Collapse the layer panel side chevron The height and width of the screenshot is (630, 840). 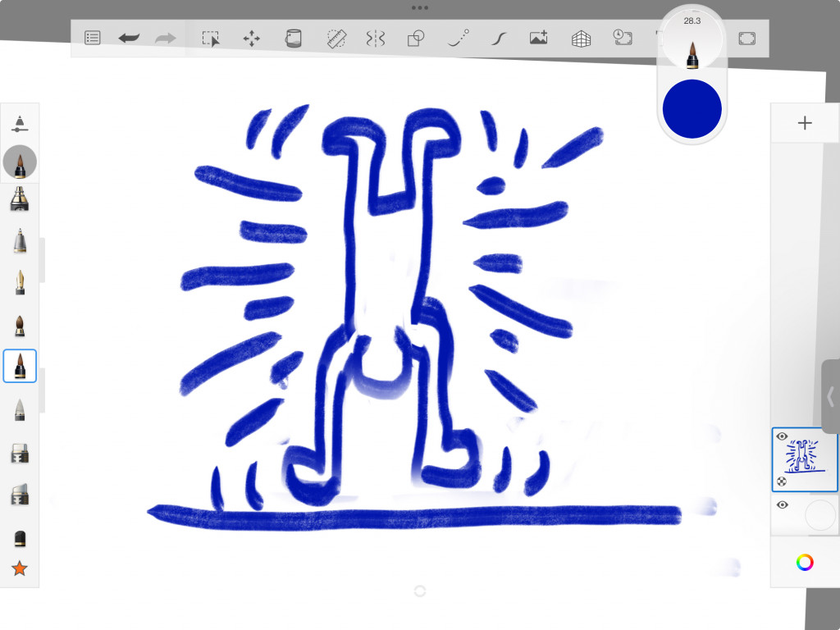[x=830, y=396]
